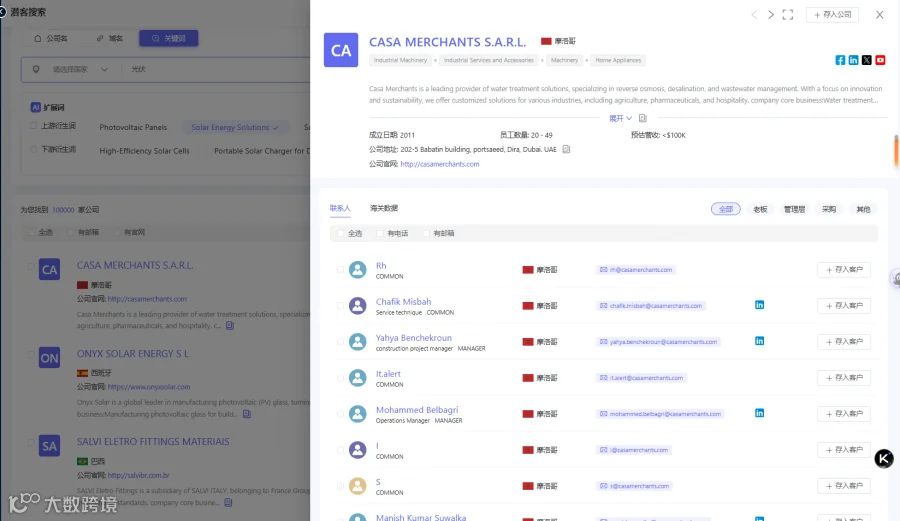The height and width of the screenshot is (521, 900).
Task: Save Rh via 存入客户 button
Action: pyautogui.click(x=844, y=270)
